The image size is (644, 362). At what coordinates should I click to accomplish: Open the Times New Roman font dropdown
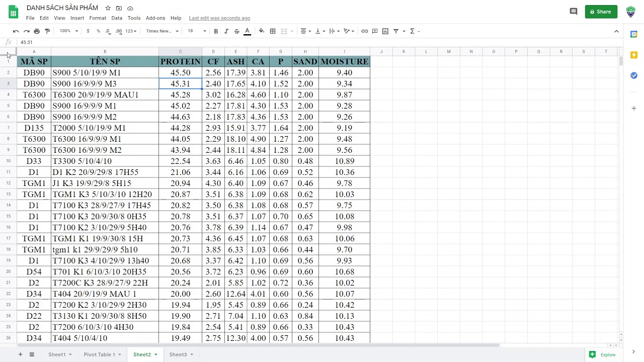[x=162, y=31]
